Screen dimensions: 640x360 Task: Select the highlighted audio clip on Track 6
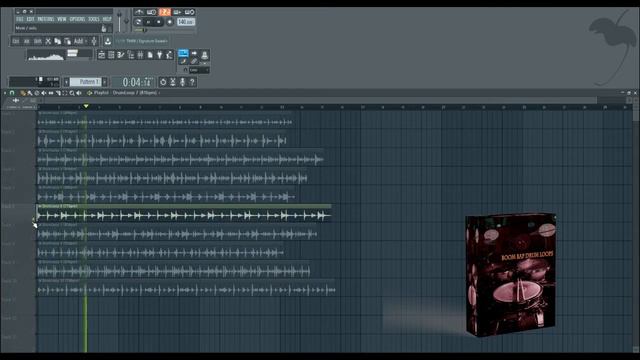pyautogui.click(x=184, y=213)
